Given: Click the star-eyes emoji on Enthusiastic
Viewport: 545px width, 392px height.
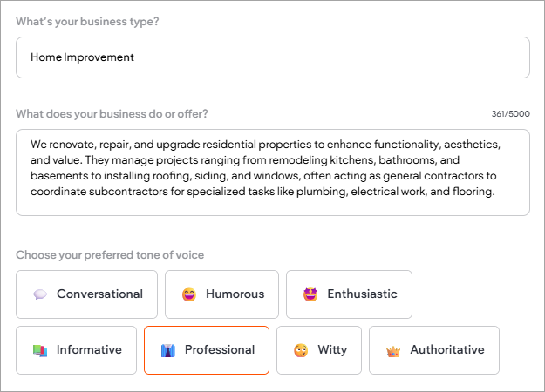Looking at the screenshot, I should point(310,294).
